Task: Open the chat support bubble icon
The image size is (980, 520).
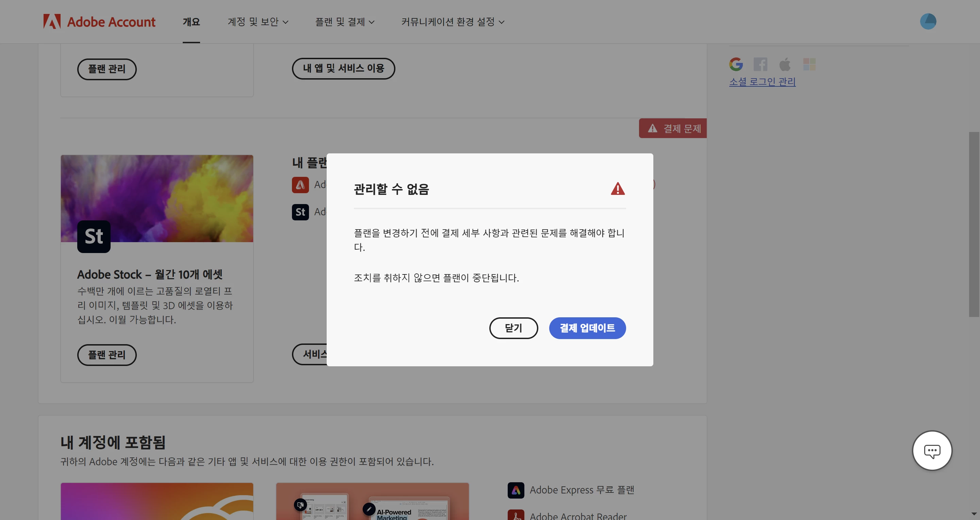Action: (932, 451)
